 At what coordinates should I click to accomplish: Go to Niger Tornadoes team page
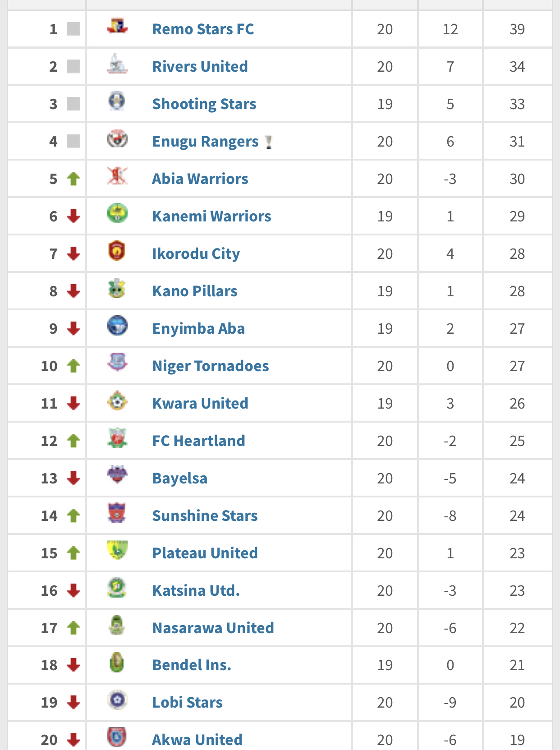point(211,366)
